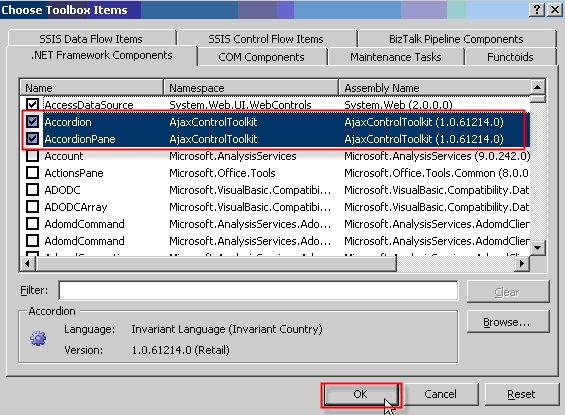Click the Cancel button

(440, 394)
